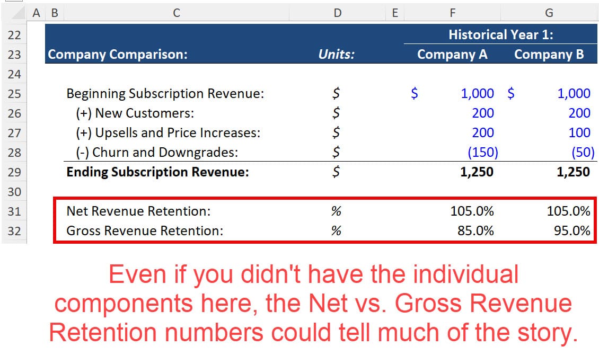Select column E header

pos(394,12)
